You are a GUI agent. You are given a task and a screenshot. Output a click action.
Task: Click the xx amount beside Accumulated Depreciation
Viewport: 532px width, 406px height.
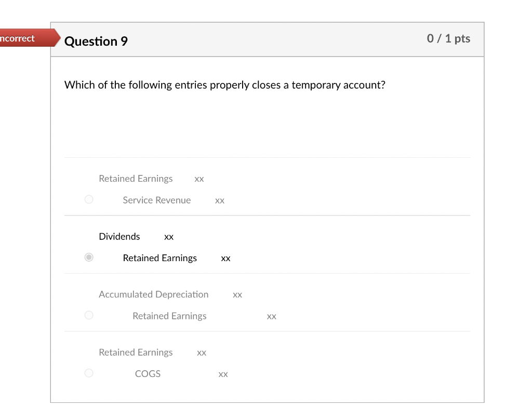pyautogui.click(x=237, y=295)
